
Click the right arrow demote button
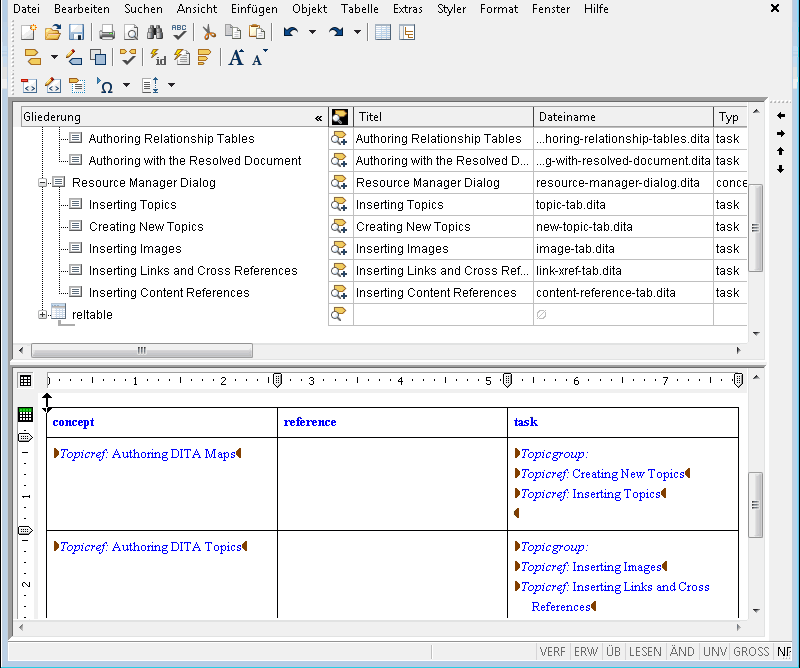pyautogui.click(x=781, y=134)
